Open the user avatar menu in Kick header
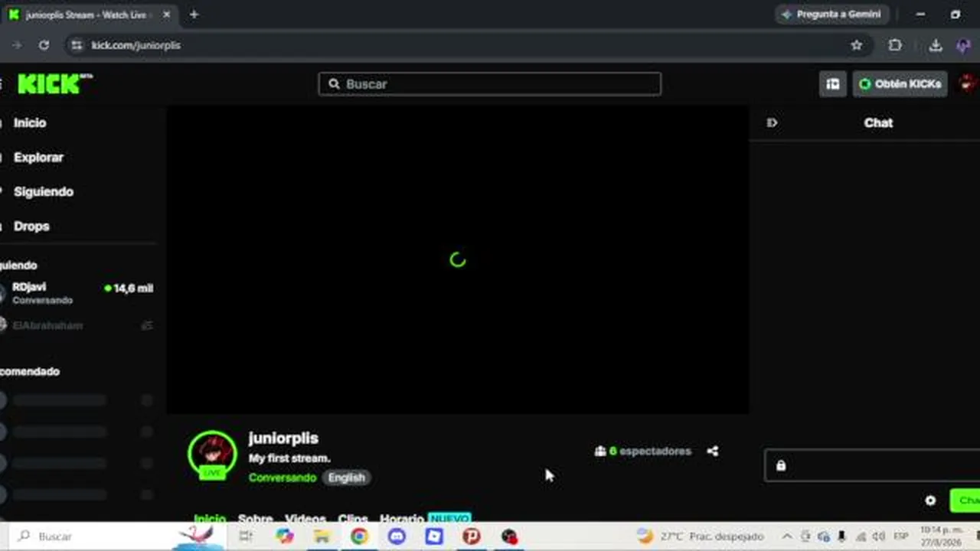Screen dimensions: 980x551 click(x=968, y=84)
